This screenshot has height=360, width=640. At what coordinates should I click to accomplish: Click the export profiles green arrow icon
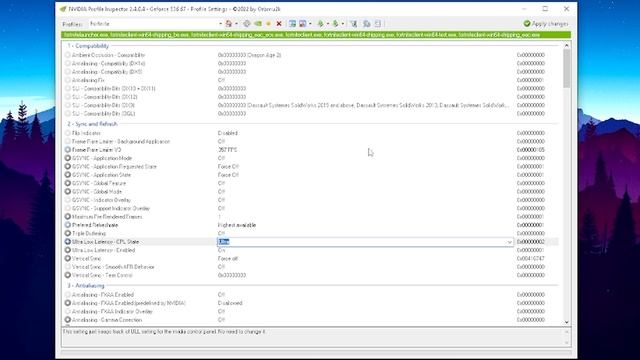[x=320, y=24]
